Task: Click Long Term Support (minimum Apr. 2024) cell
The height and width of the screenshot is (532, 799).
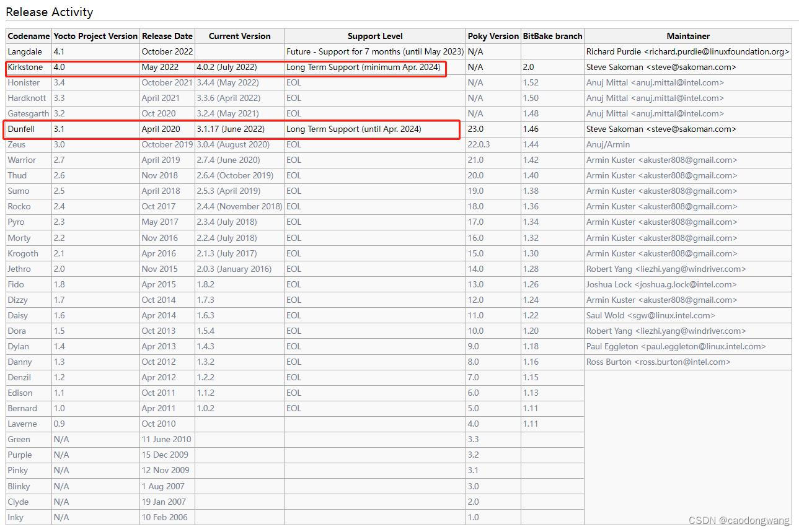Action: (x=375, y=67)
